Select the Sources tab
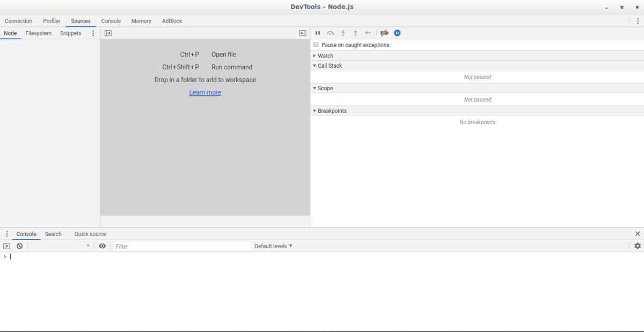644x332 pixels. pyautogui.click(x=80, y=21)
